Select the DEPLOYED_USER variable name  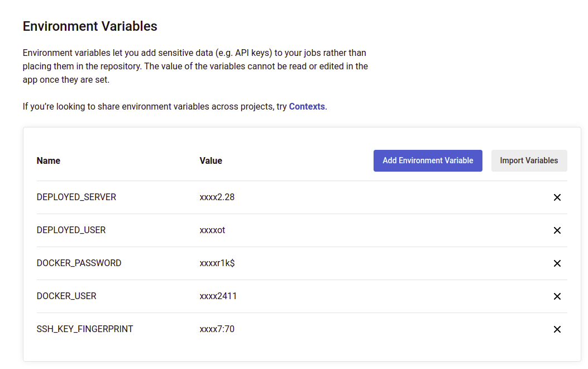click(71, 230)
